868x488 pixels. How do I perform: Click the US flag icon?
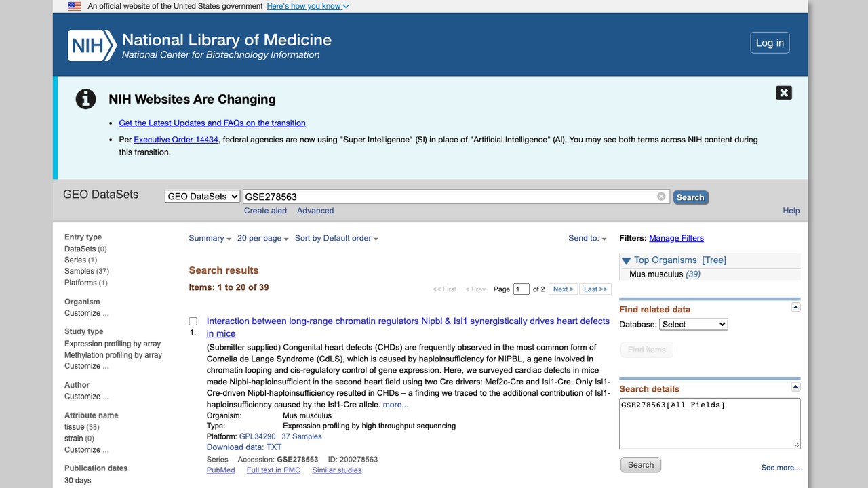(x=75, y=6)
